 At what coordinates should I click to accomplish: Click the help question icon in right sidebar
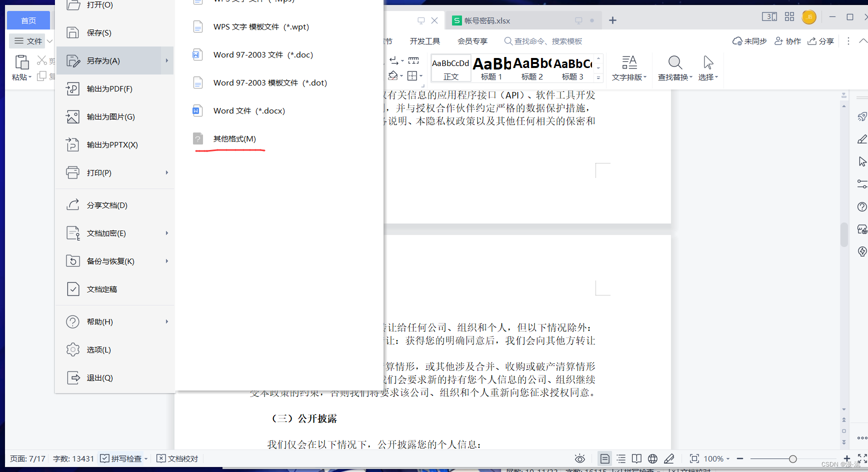[862, 206]
